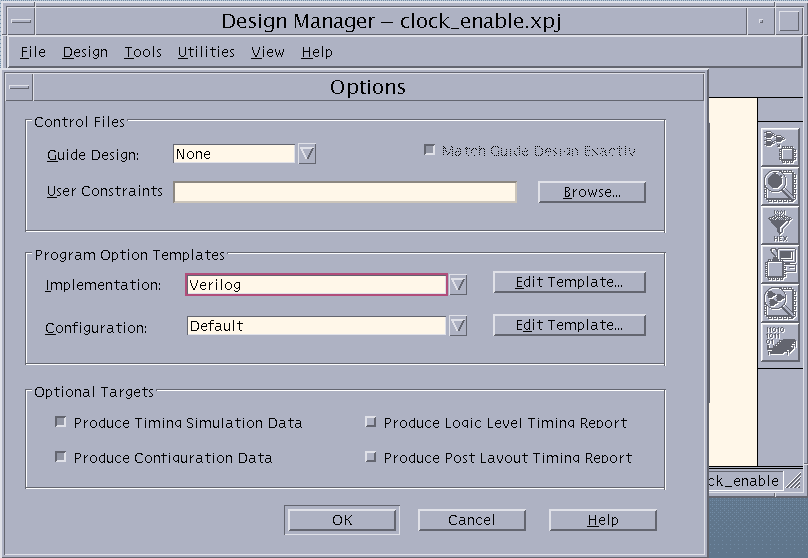Viewport: 808px width, 558px height.
Task: Click the binary bitstream programmer icon
Action: click(779, 342)
